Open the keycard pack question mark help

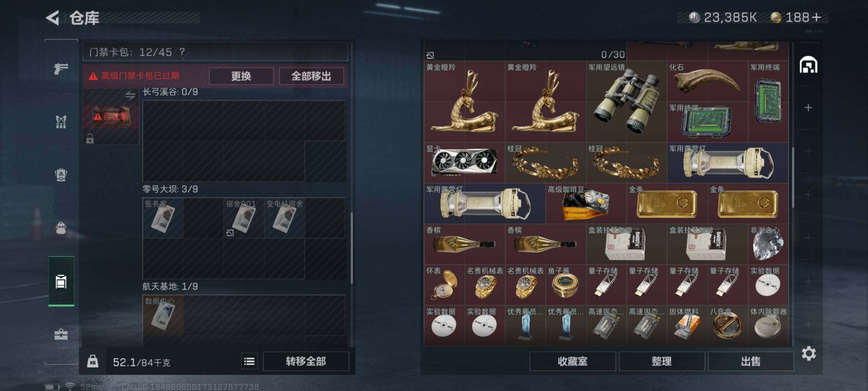[182, 52]
